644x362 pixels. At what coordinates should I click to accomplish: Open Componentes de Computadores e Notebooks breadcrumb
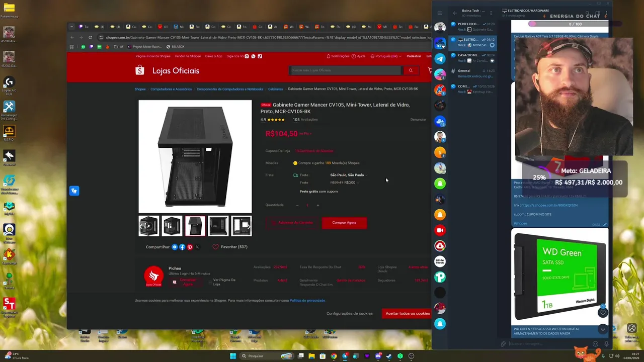pyautogui.click(x=230, y=89)
